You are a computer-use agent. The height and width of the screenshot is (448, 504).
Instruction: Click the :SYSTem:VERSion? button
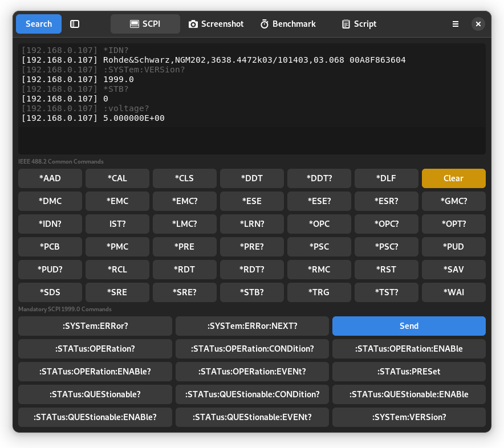409,417
